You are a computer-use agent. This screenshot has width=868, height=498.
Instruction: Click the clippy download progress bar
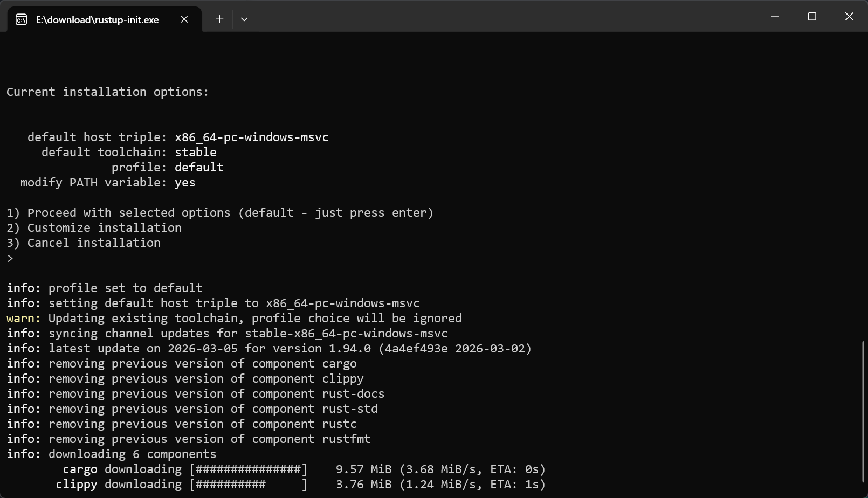point(249,485)
